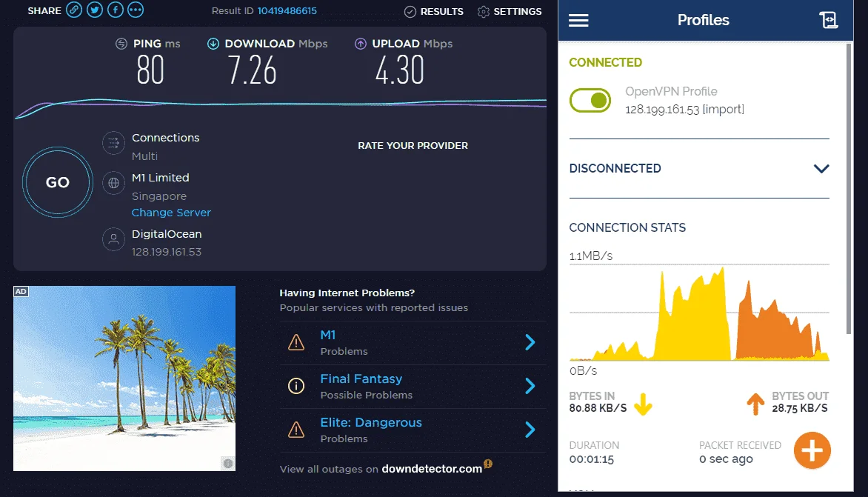Select the OpenVPN Profile 128.199.161.53 entry
Viewport: 868px width, 497px height.
pos(685,100)
